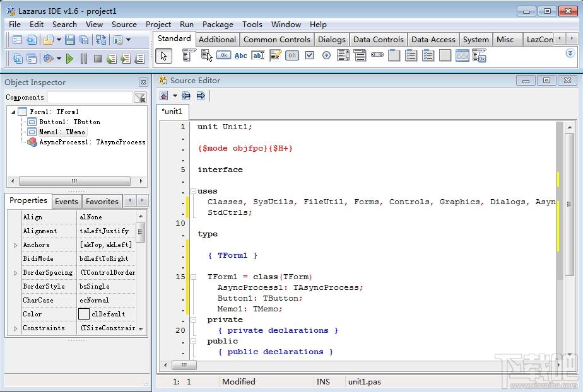583x392 pixels.
Task: Select AsyncProcess1 in component tree
Action: (x=91, y=142)
